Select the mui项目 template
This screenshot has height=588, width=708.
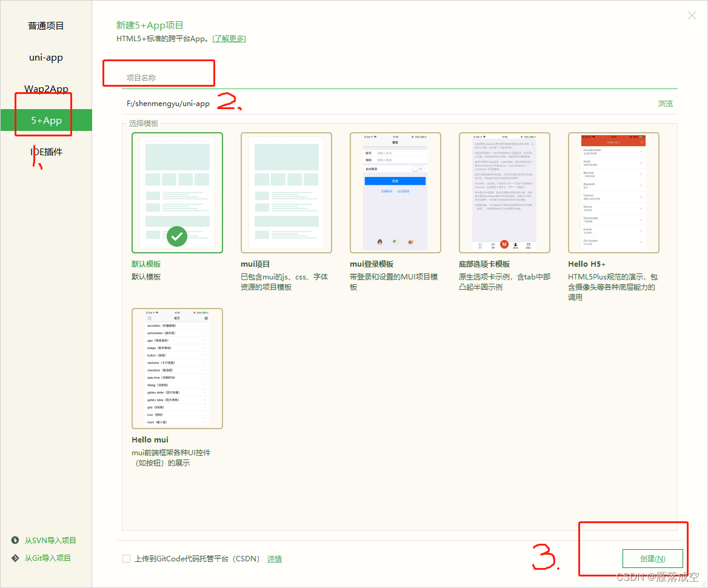click(286, 192)
